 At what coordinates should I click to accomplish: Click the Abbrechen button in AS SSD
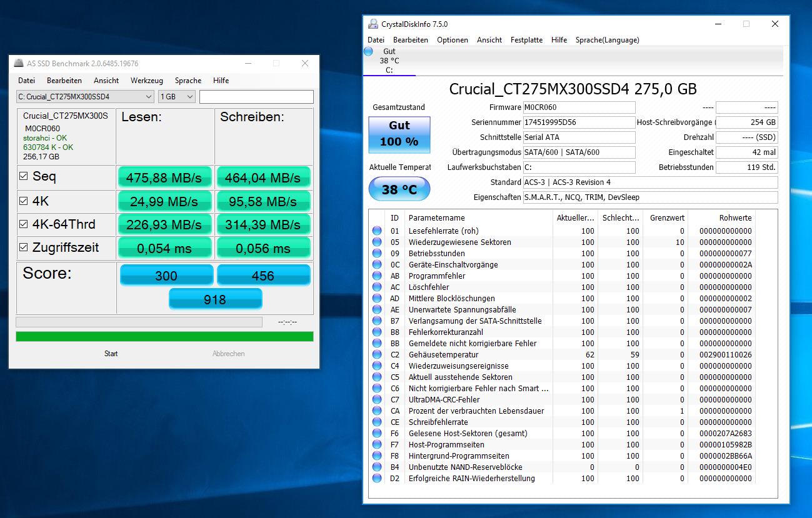[x=229, y=354]
